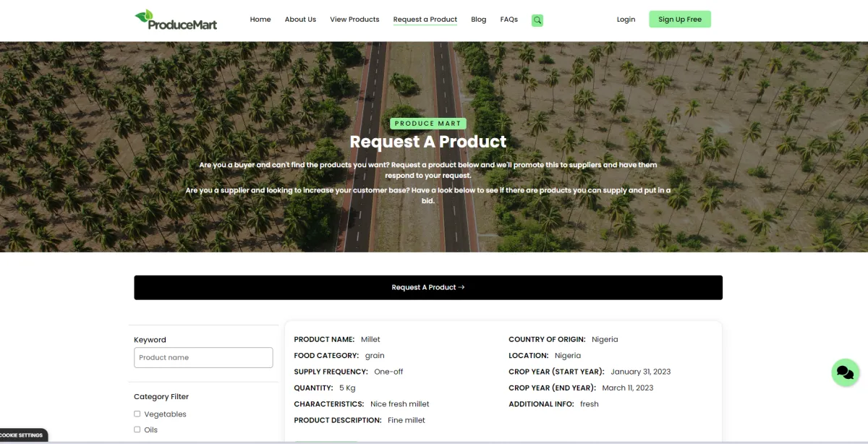Click 'January 31, 2023' crop start date
The height and width of the screenshot is (444, 868).
tap(640, 372)
